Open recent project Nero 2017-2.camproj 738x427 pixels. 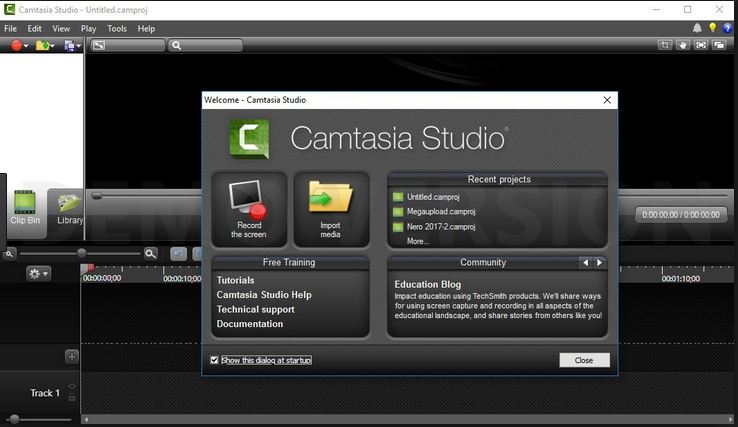[441, 226]
